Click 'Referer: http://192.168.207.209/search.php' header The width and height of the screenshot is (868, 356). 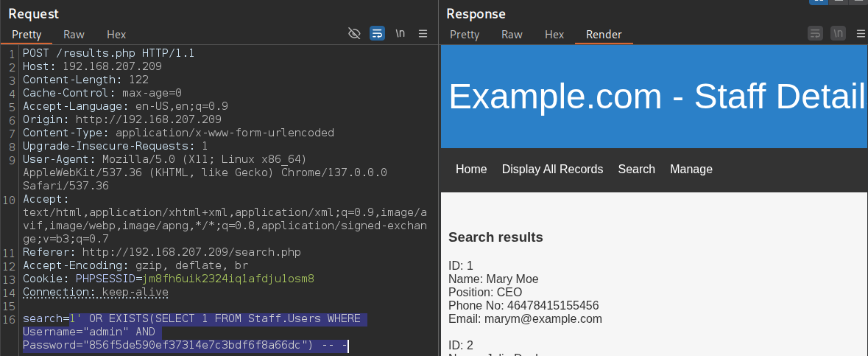162,252
